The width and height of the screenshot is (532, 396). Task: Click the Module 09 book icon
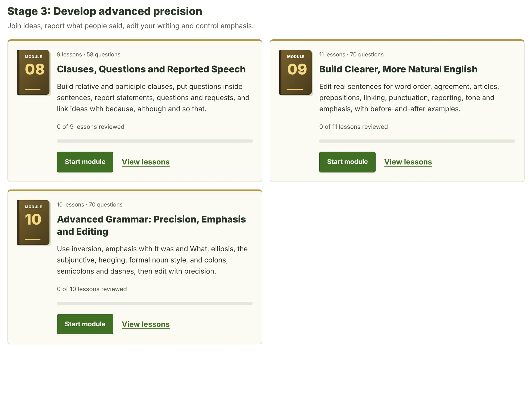(296, 72)
